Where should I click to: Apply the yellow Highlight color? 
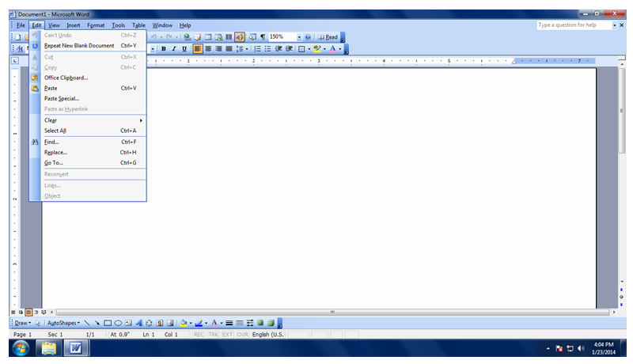tap(317, 49)
